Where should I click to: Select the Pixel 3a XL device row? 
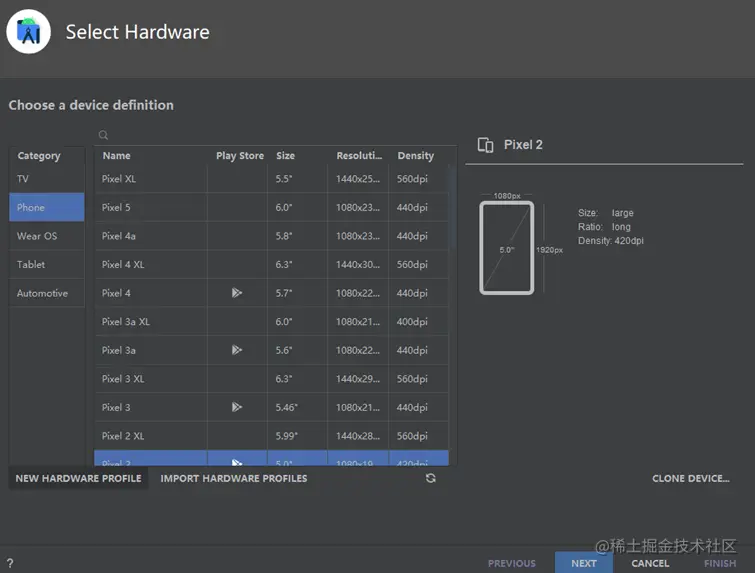click(272, 322)
